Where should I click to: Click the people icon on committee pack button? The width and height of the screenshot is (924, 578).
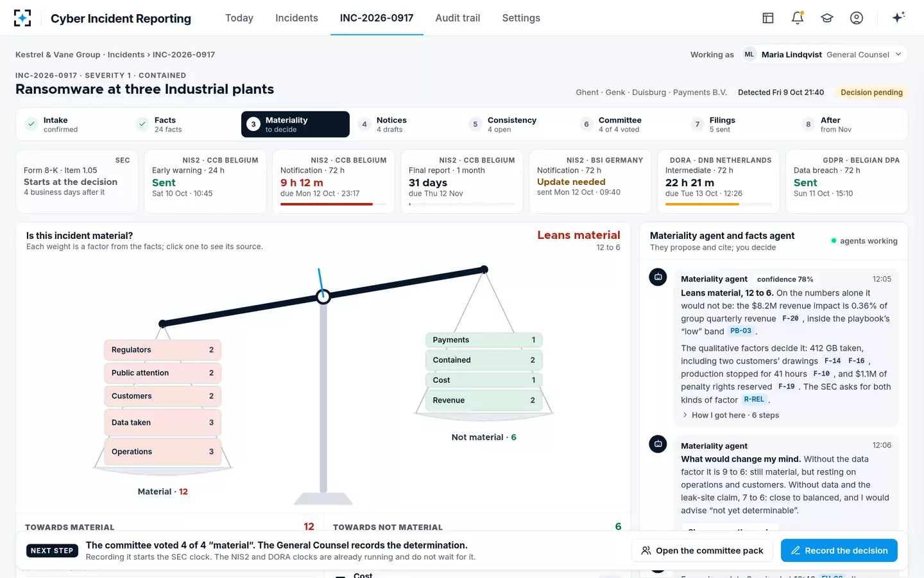pos(646,550)
